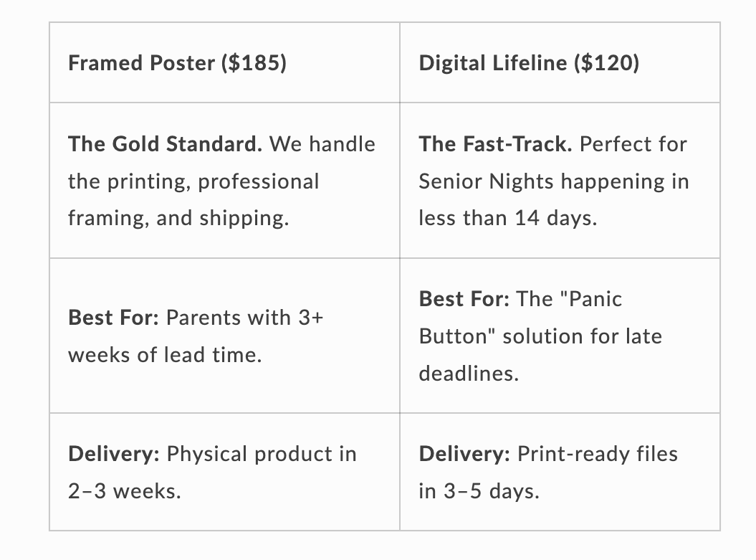This screenshot has height=560, width=756.
Task: Click the 'Button" solution for late' line
Action: tap(540, 336)
